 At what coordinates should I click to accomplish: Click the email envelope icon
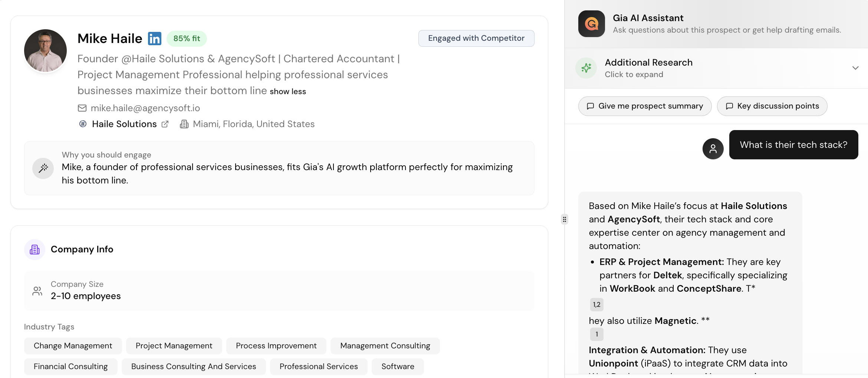82,108
